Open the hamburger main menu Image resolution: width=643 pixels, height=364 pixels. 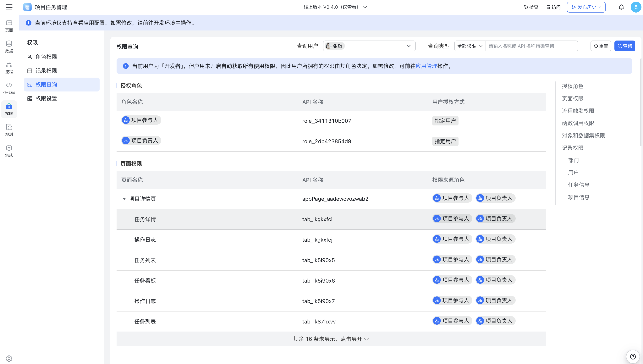pyautogui.click(x=9, y=7)
